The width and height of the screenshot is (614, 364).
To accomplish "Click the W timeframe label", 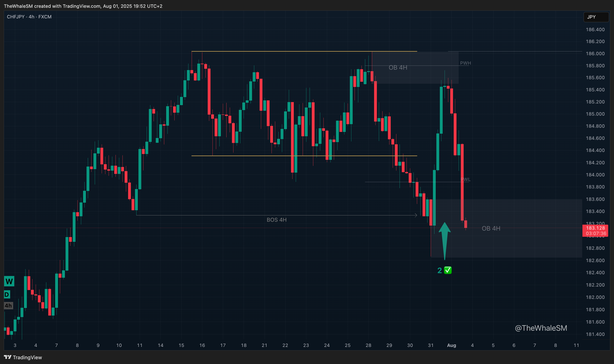I will click(9, 281).
